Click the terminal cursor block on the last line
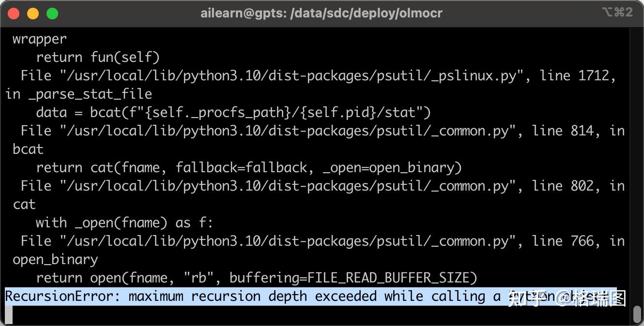Screen dimensions: 644x326 [8, 315]
